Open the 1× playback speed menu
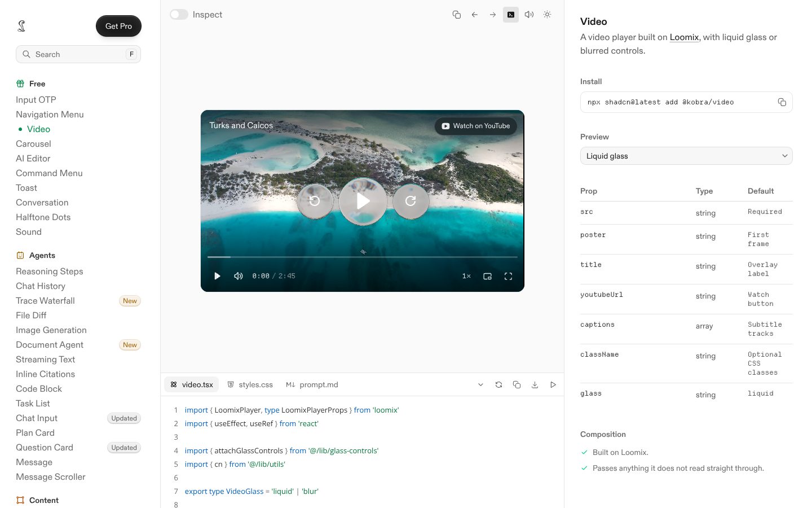Screen dimensions: 812x508 click(466, 276)
